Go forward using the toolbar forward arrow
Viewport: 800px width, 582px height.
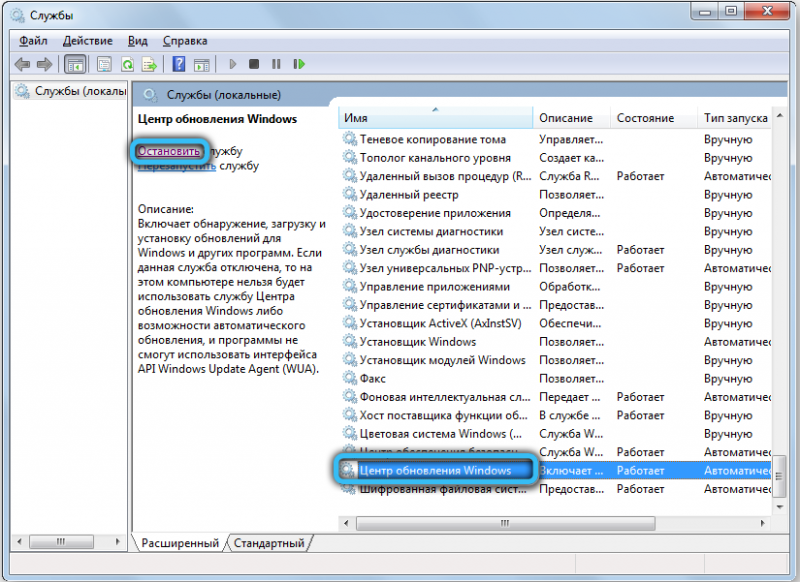(x=44, y=64)
